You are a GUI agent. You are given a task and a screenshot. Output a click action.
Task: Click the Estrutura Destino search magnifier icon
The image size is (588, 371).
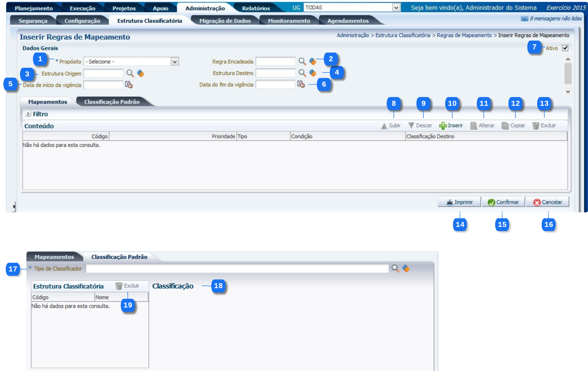coord(302,73)
